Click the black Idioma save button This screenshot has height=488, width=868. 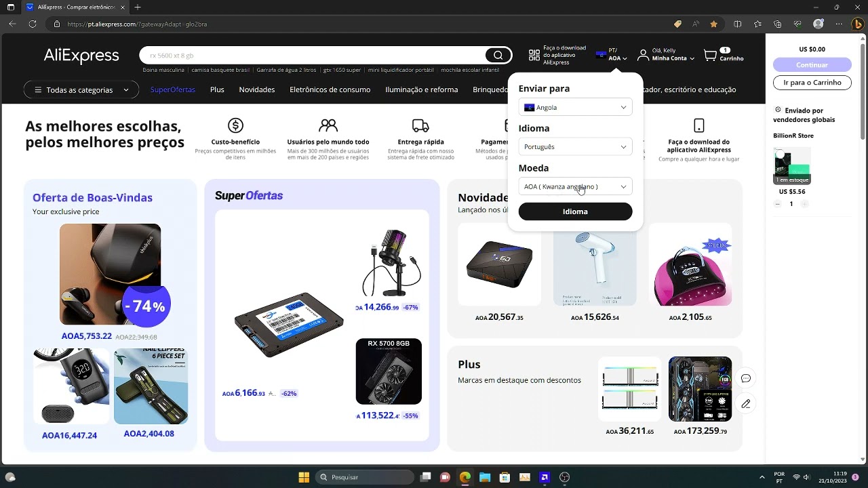[575, 211]
